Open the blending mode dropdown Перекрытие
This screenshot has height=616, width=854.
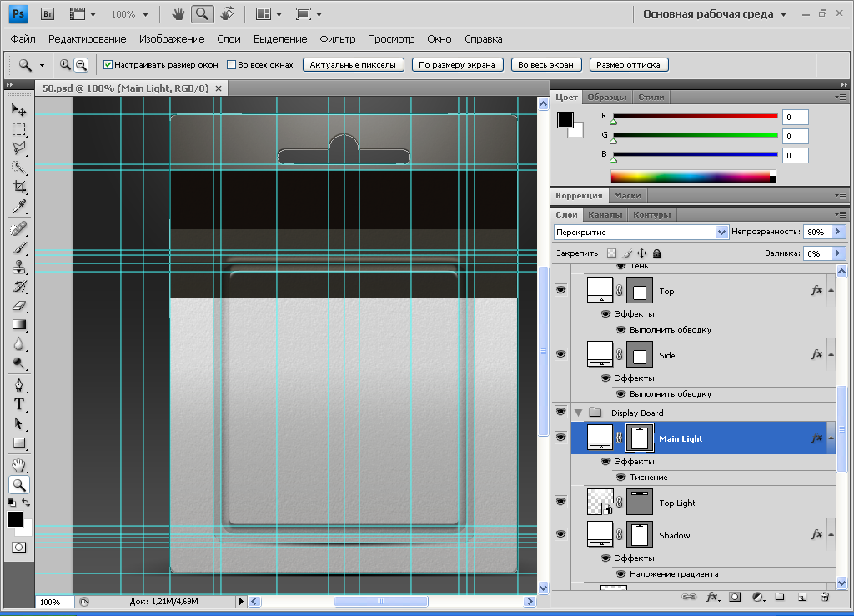[721, 233]
